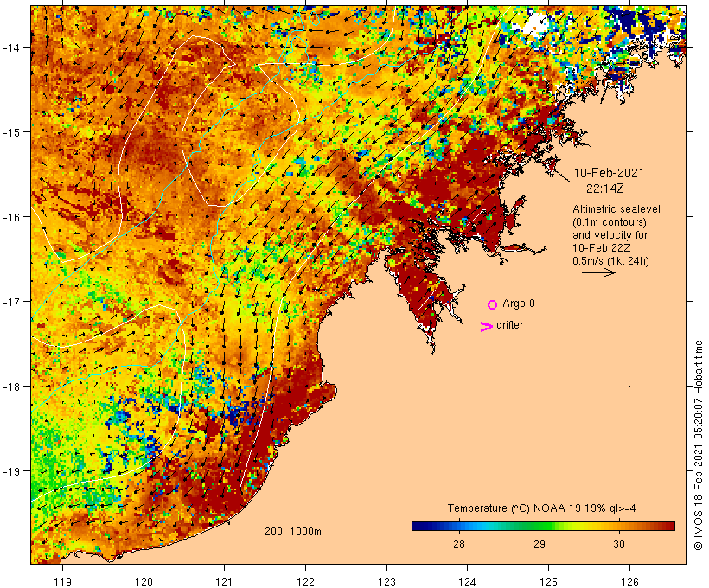The width and height of the screenshot is (709, 588).
Task: Select the time text '22:14Z'
Action: click(x=605, y=189)
